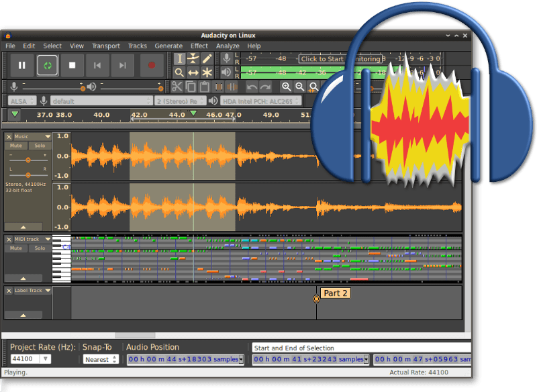This screenshot has width=537, height=392.
Task: Collapse the Music track
Action: tap(23, 227)
